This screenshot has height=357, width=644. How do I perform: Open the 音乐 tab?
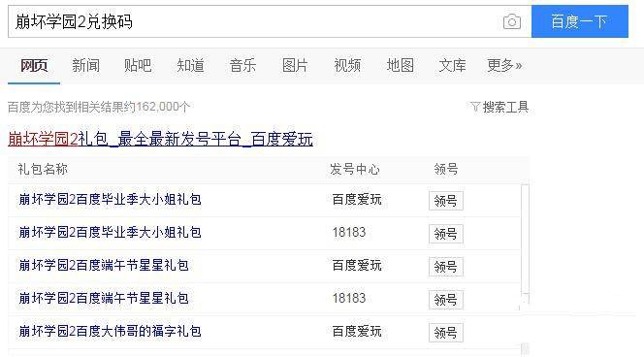(x=242, y=66)
